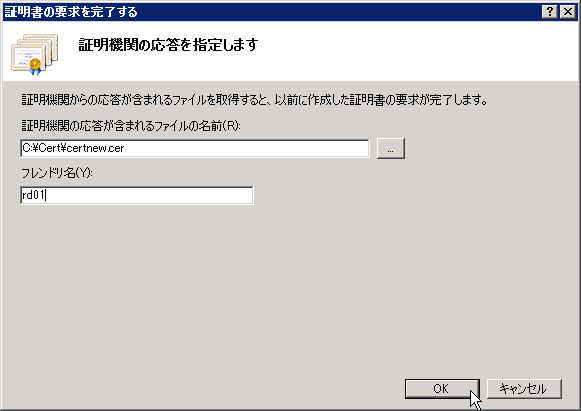The width and height of the screenshot is (581, 411).
Task: Close the dialog with the X button
Action: point(568,12)
